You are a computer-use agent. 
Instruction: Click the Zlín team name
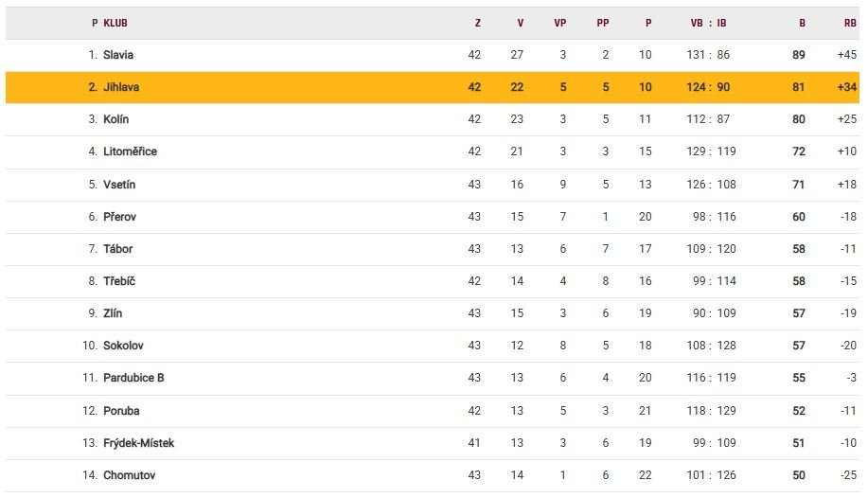tap(113, 313)
